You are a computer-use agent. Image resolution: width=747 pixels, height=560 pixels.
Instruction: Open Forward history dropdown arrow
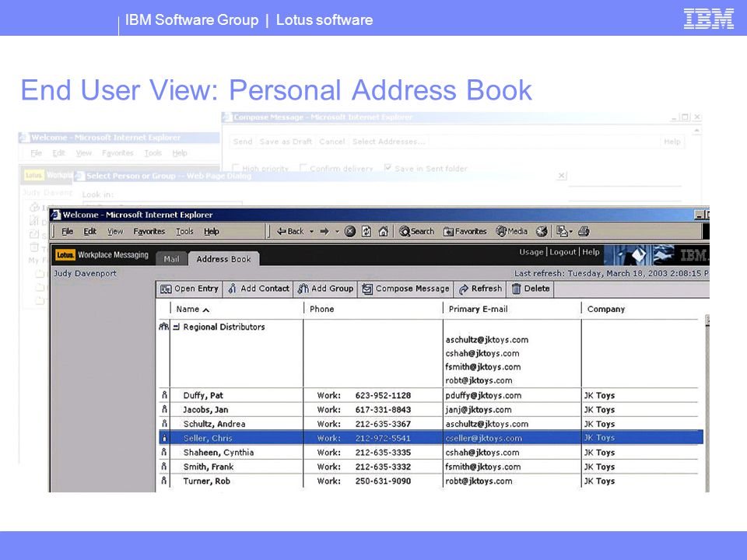coord(337,232)
